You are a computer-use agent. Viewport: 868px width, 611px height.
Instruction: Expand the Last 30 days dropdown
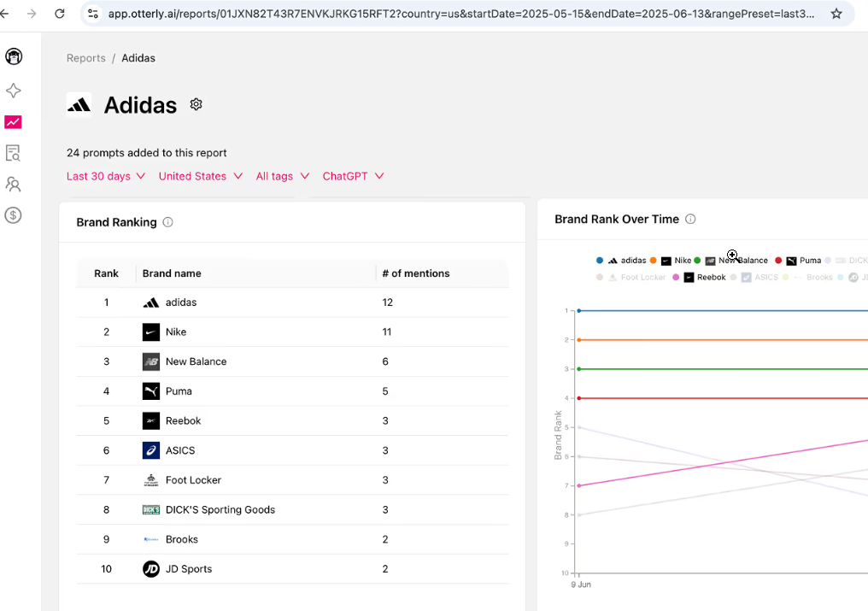(x=106, y=176)
